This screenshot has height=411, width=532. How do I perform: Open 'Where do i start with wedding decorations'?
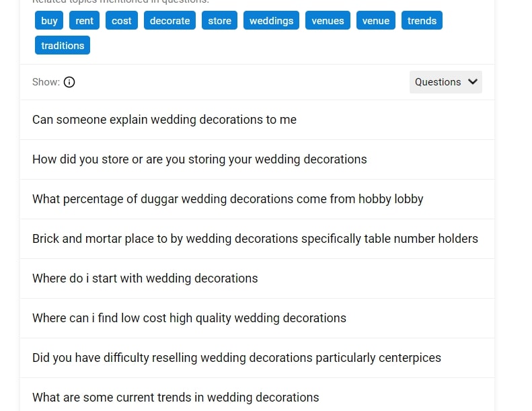[257, 278]
